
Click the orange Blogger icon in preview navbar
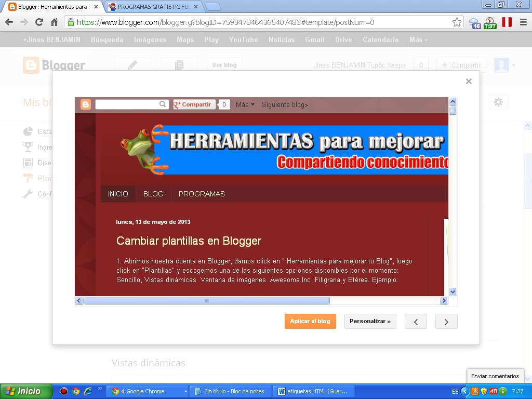pos(86,104)
